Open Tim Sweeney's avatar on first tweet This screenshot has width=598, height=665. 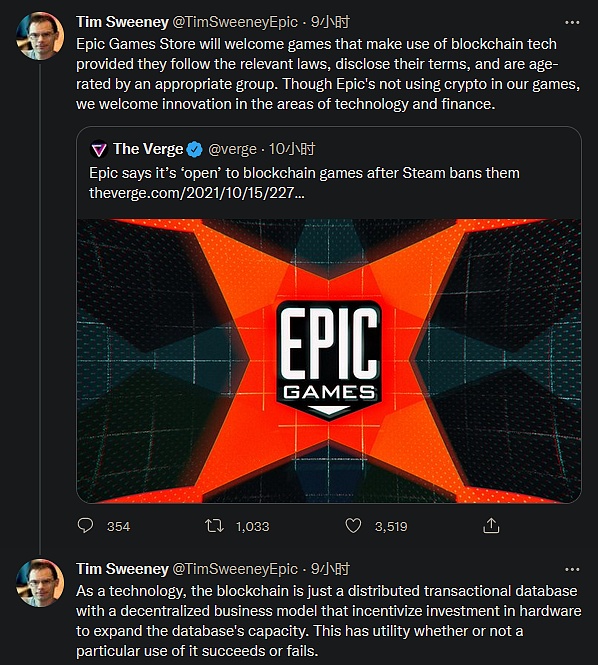pyautogui.click(x=40, y=36)
